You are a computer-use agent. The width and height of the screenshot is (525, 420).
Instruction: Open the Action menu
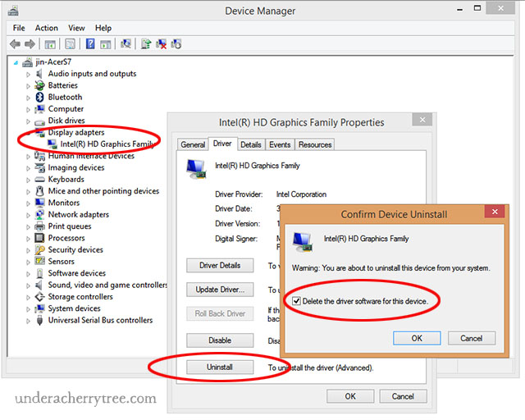[47, 28]
